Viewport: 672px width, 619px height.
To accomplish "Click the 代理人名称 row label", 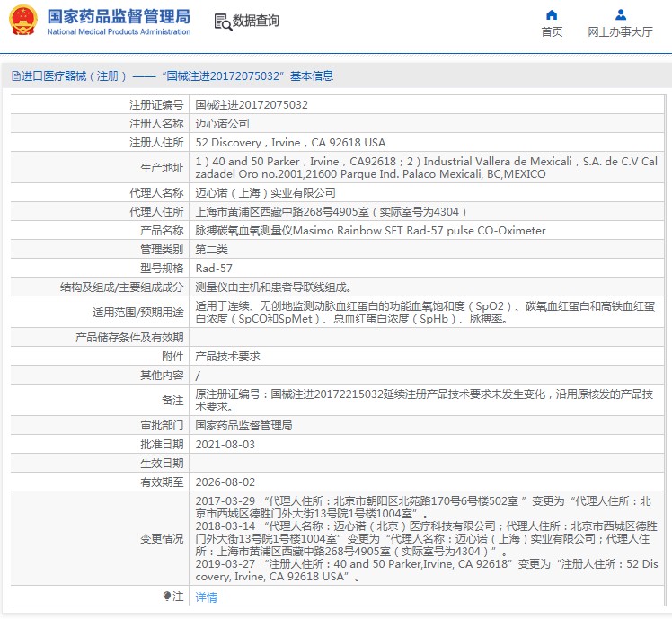I will [156, 193].
